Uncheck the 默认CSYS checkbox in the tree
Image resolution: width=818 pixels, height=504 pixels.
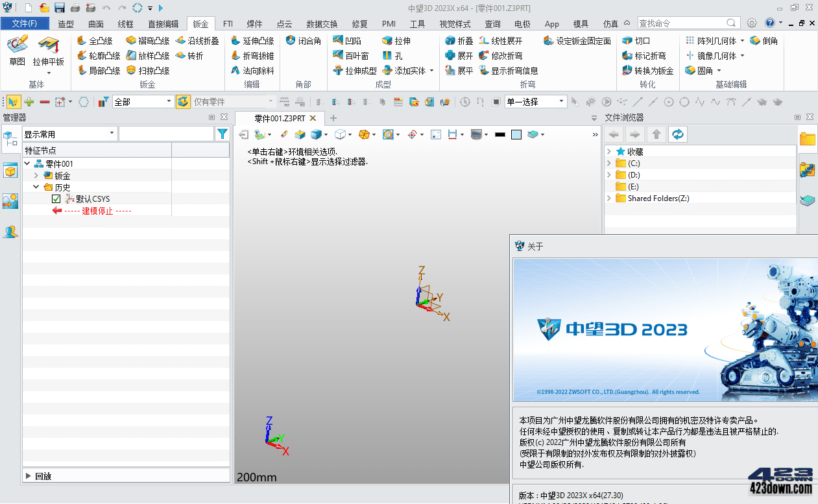click(55, 198)
